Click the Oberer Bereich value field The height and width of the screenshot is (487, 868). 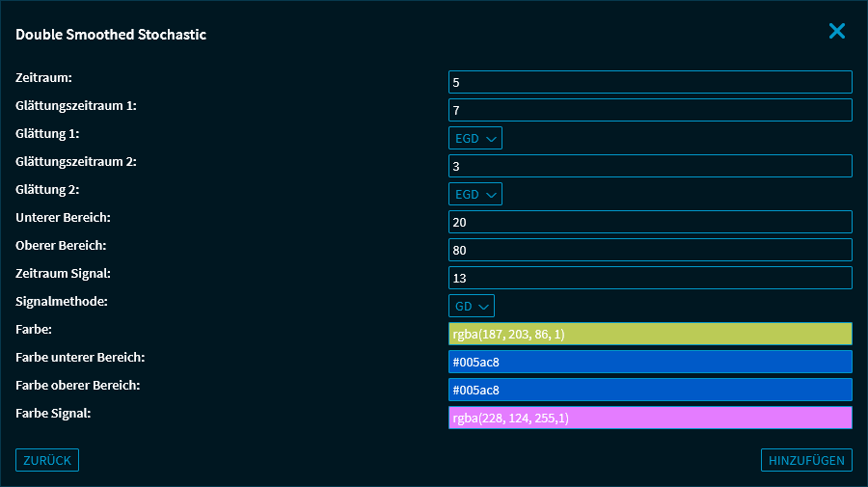pyautogui.click(x=650, y=250)
